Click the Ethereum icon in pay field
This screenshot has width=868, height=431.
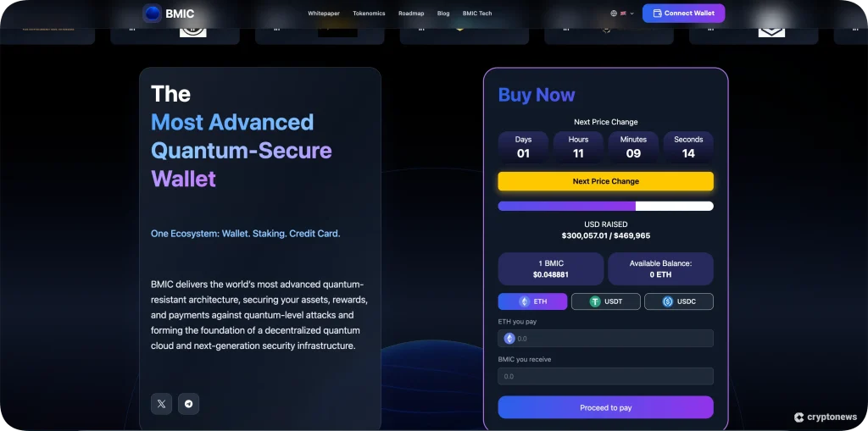(509, 339)
